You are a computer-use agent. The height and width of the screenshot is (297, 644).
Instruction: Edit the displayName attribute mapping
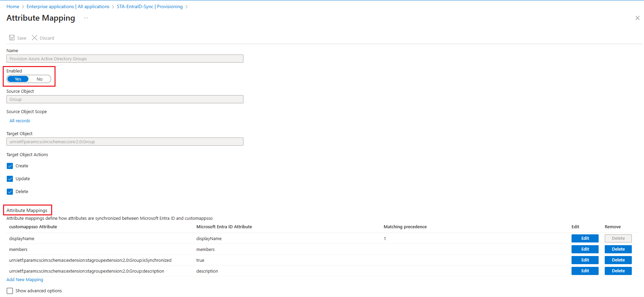(585, 238)
